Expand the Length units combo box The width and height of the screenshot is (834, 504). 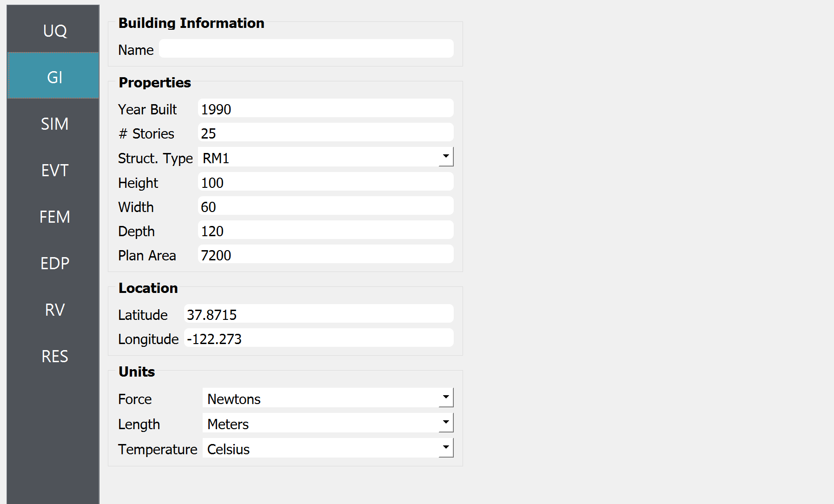[x=328, y=423]
